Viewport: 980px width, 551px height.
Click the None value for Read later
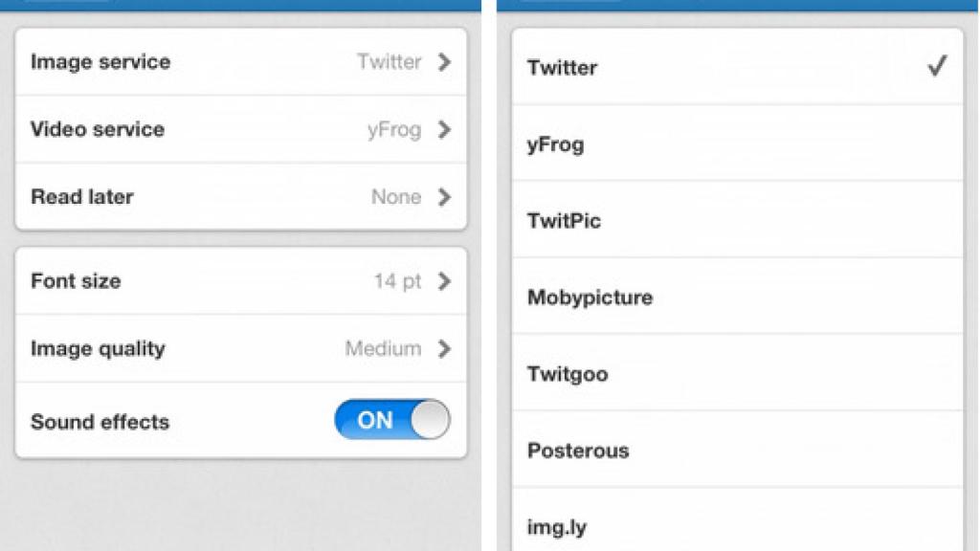pos(395,197)
